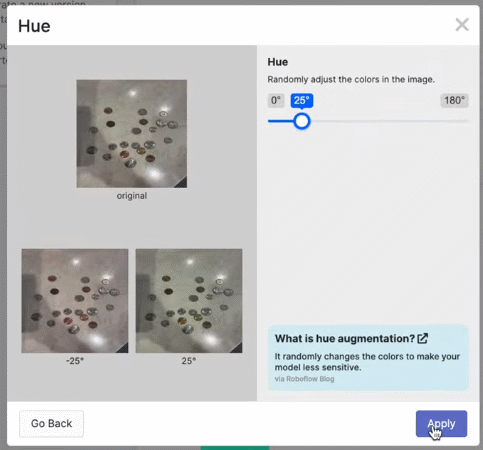Click the hue slider handle
Image resolution: width=483 pixels, height=450 pixels.
(302, 121)
